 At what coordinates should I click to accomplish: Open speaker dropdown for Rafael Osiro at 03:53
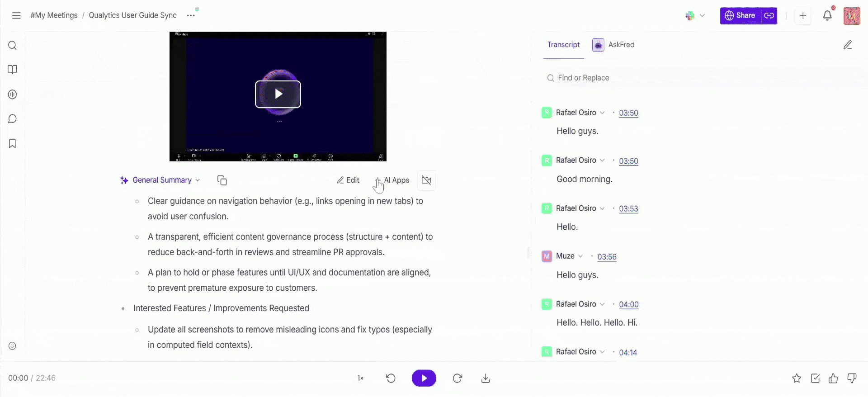pos(602,208)
